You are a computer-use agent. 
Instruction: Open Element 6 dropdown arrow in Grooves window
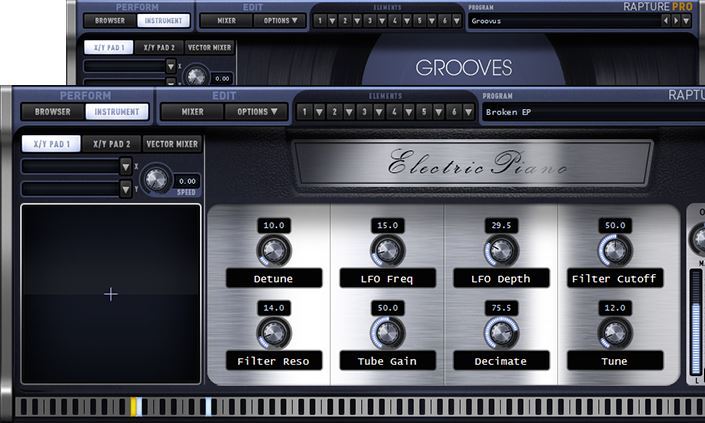pos(457,20)
